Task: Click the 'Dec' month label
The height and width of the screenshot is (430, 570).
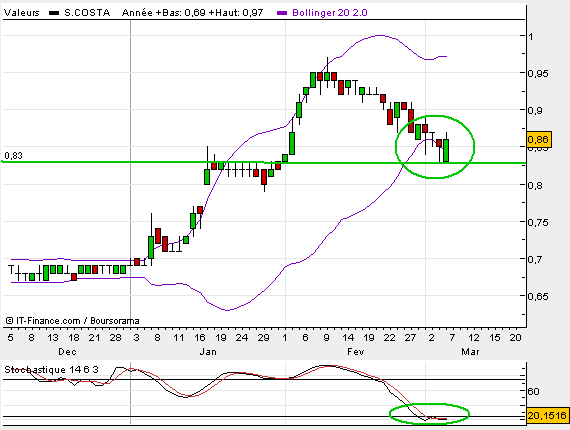Action: click(x=67, y=352)
